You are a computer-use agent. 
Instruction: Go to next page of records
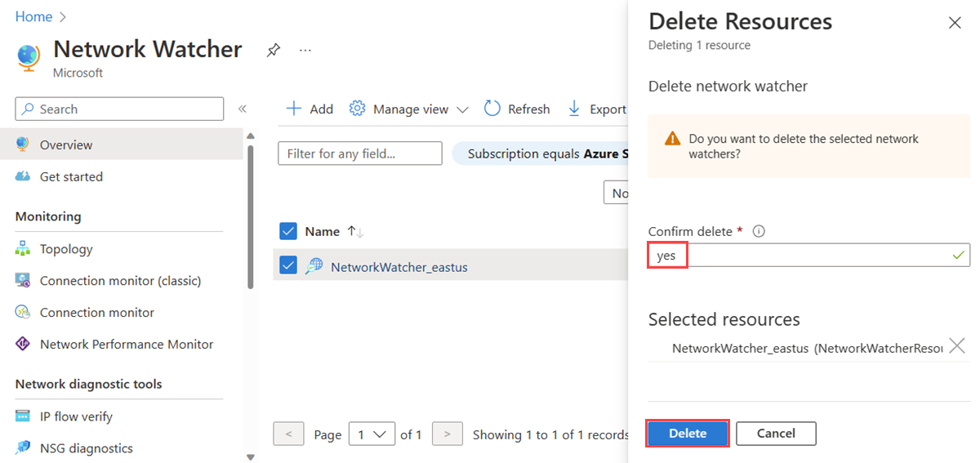[447, 434]
